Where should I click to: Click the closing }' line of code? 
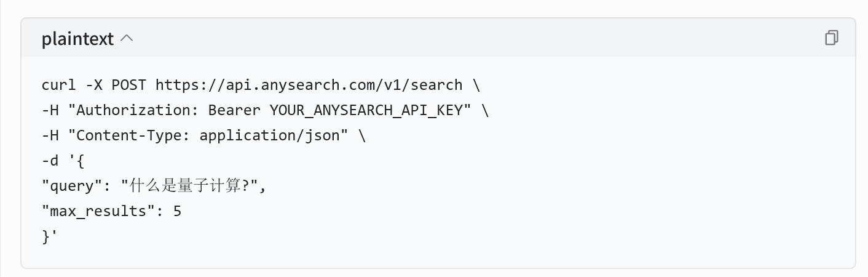50,237
